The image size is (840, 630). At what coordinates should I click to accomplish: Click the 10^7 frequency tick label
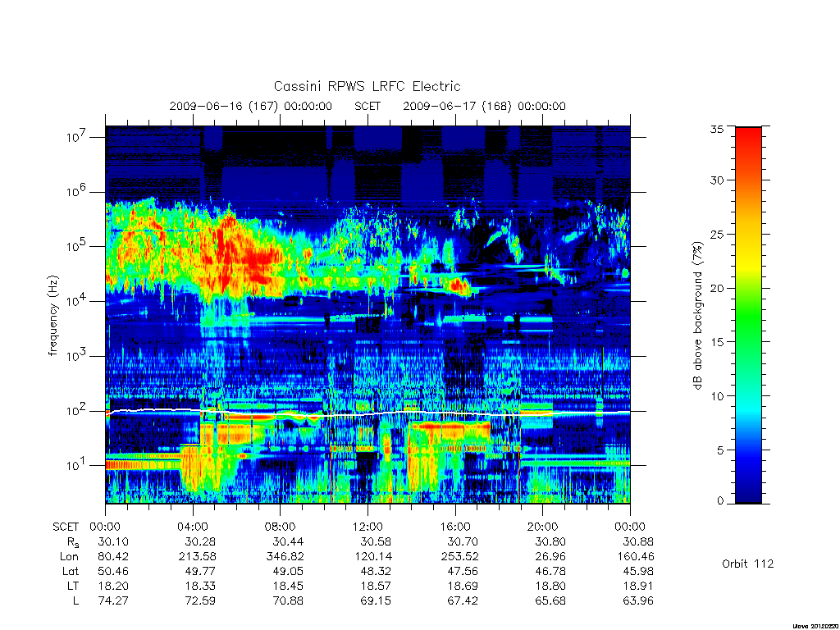coord(76,137)
